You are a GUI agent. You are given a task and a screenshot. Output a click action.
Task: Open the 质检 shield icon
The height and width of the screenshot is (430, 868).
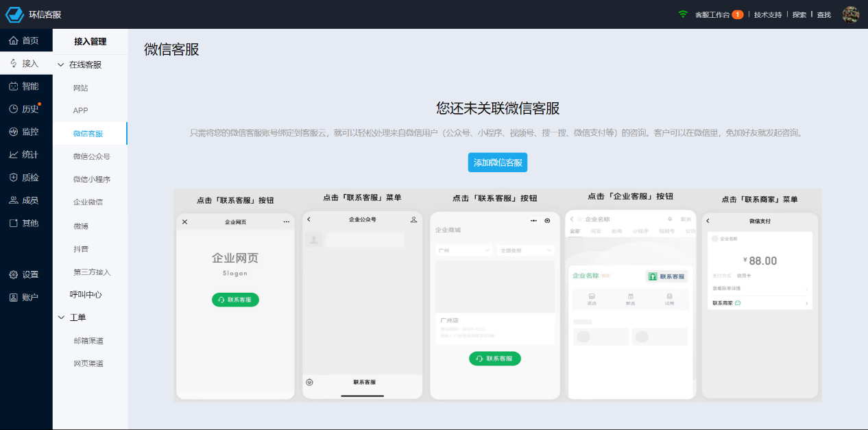tap(13, 178)
